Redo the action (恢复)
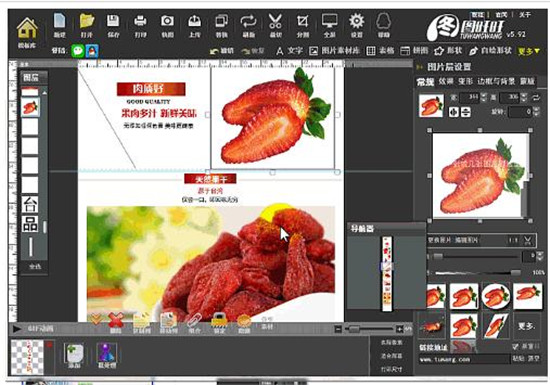The width and height of the screenshot is (550, 385). click(x=253, y=51)
